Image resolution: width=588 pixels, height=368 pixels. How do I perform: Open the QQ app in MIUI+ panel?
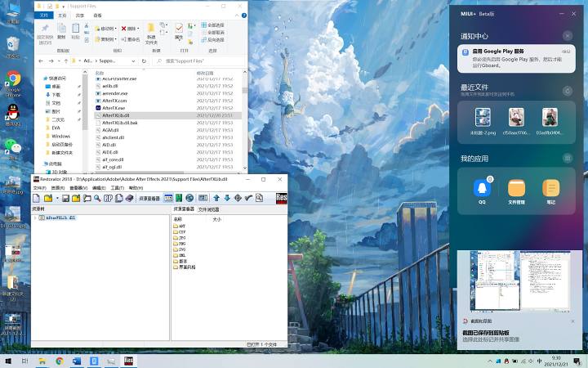coord(483,191)
